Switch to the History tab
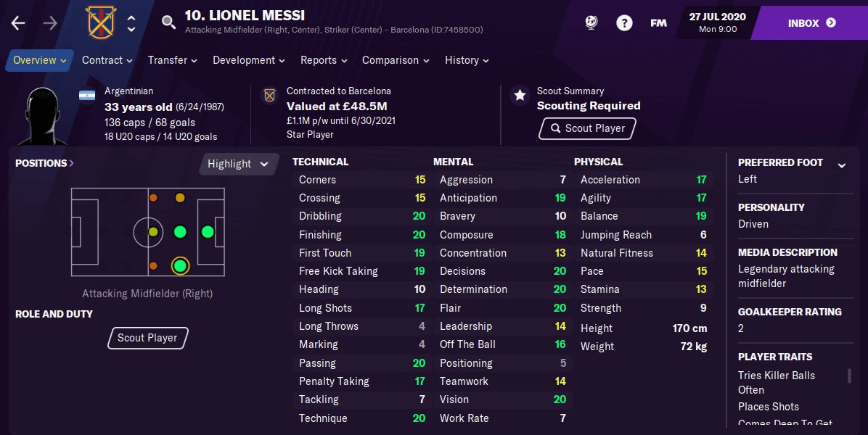Screen dimensions: 868x435 pos(462,60)
